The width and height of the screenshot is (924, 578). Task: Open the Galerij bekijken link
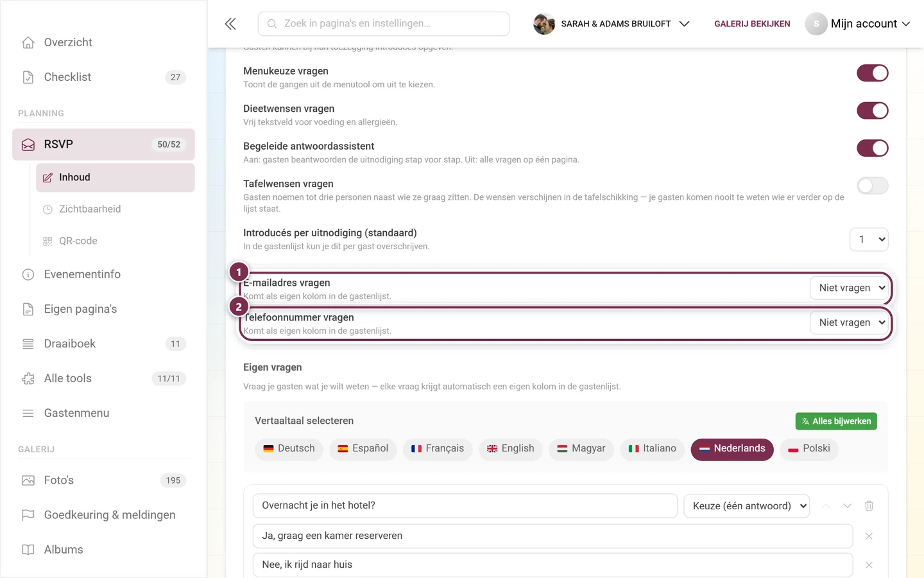coord(752,24)
